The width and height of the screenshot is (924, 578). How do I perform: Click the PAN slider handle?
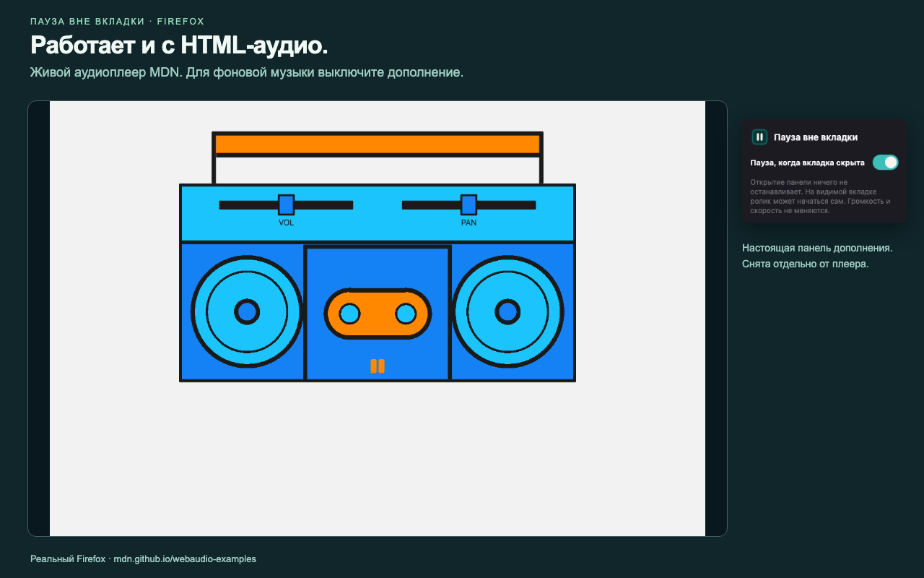pos(468,204)
